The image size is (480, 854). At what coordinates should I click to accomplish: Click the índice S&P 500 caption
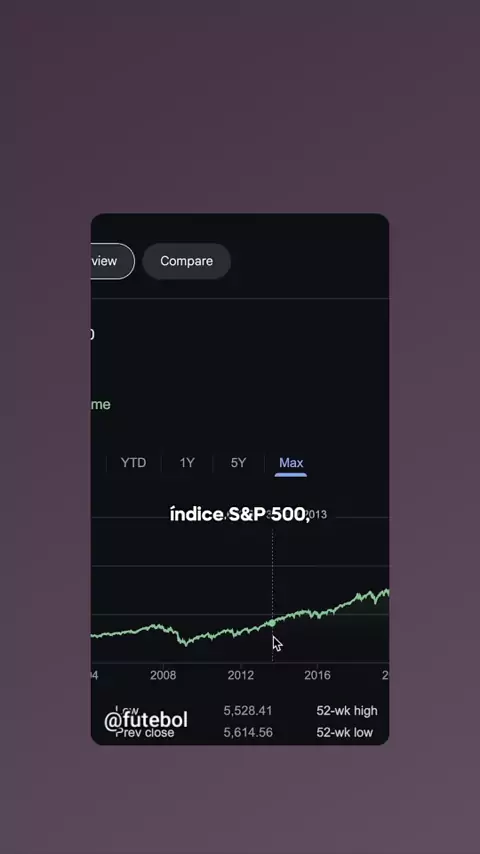pos(240,514)
